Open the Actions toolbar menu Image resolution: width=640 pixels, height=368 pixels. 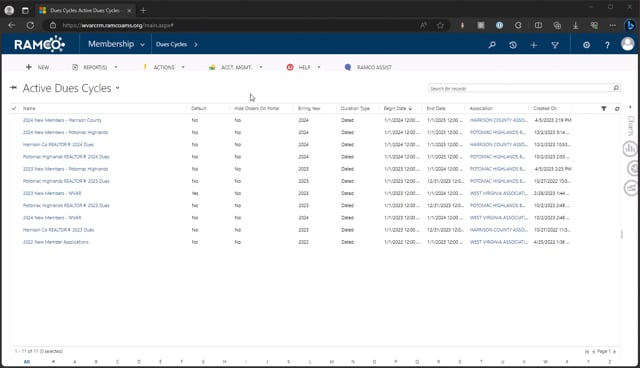tap(164, 67)
